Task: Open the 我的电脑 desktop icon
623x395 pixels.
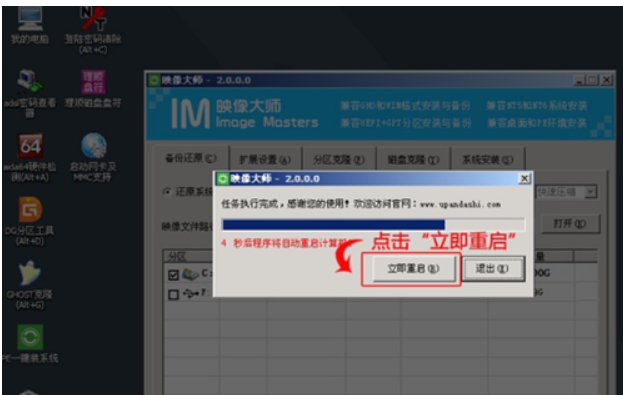Action: coord(30,24)
